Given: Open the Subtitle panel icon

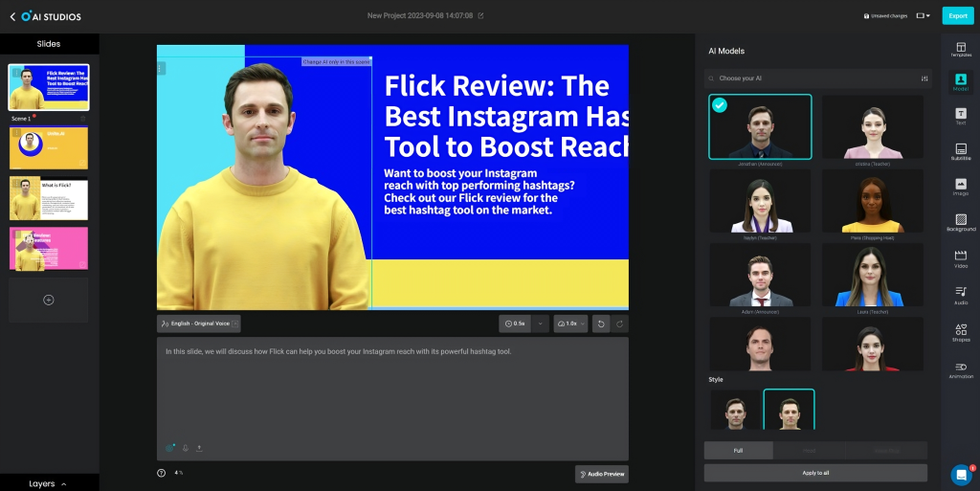Looking at the screenshot, I should pyautogui.click(x=961, y=151).
